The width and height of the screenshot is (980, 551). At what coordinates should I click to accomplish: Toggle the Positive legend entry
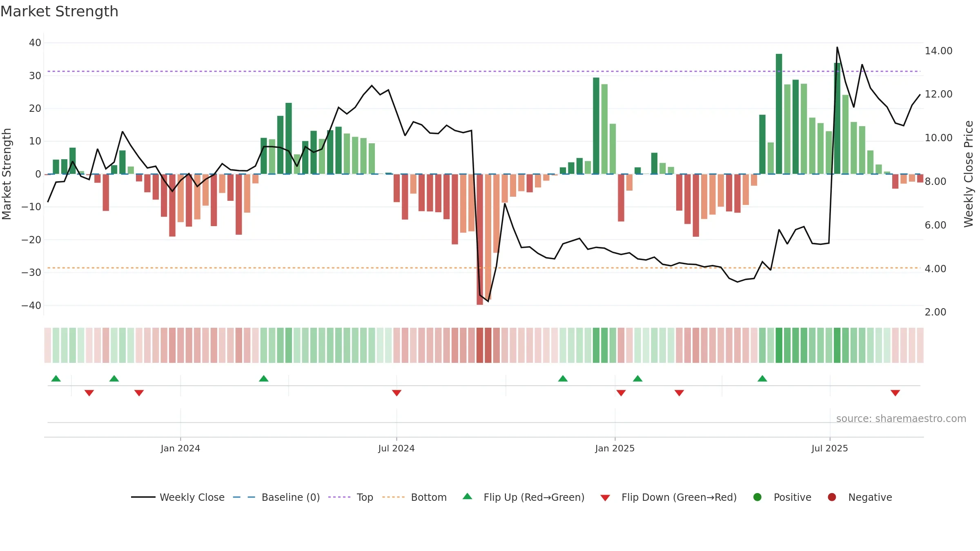pos(782,497)
